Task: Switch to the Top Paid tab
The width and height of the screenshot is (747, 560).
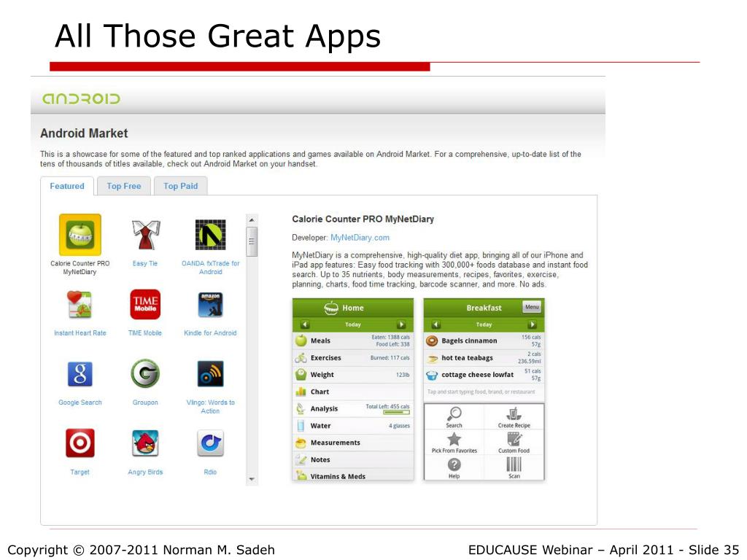Action: 181,186
